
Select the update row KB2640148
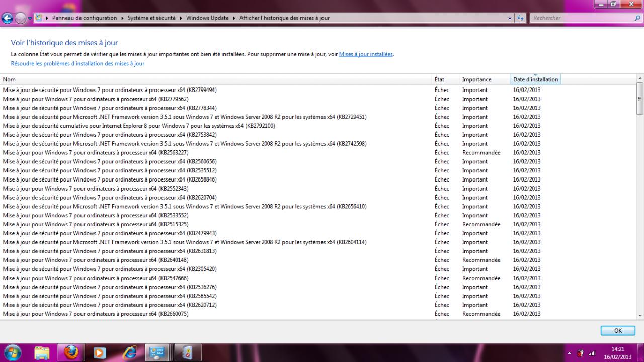pyautogui.click(x=318, y=260)
